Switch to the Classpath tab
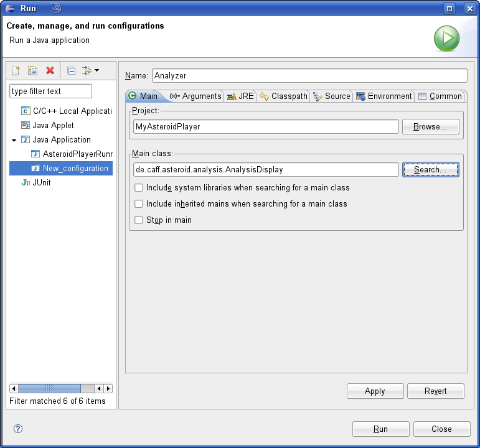 pyautogui.click(x=283, y=96)
